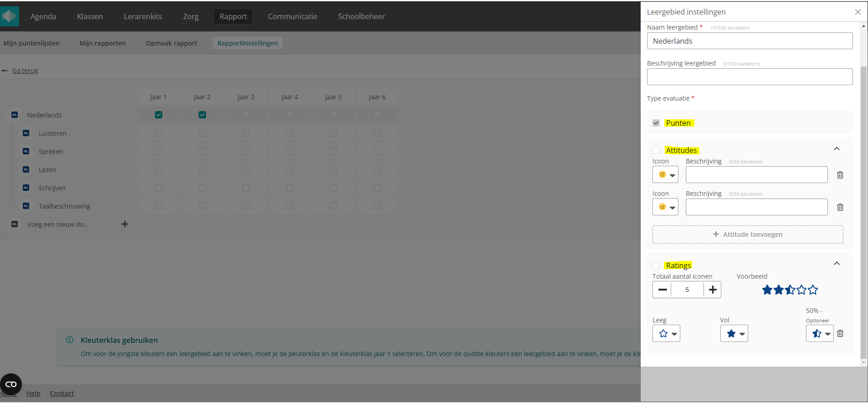Screen dimensions: 868x403
Task: Decrease total number of rating icons
Action: point(662,290)
